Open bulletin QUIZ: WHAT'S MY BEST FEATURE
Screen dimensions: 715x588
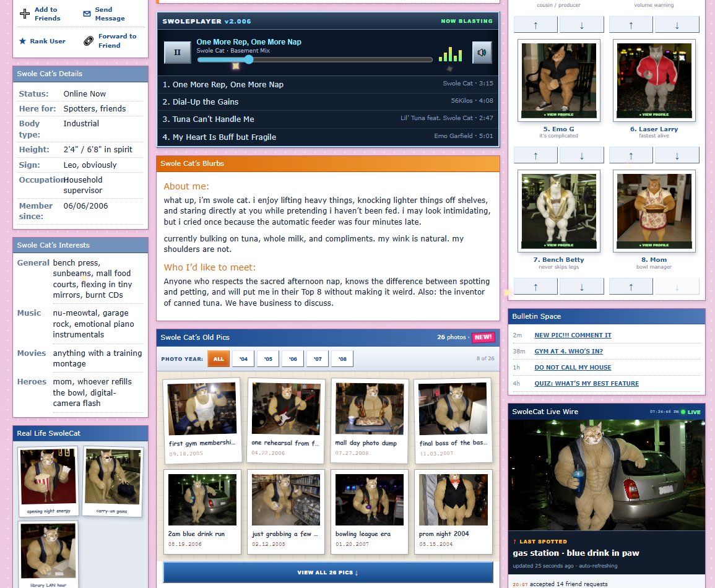(586, 383)
